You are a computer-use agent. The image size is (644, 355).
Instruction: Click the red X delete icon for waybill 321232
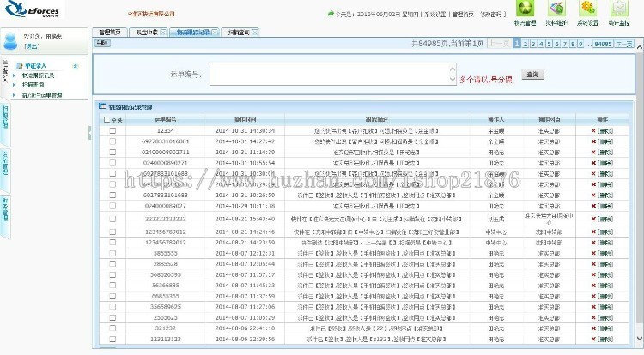tap(593, 328)
